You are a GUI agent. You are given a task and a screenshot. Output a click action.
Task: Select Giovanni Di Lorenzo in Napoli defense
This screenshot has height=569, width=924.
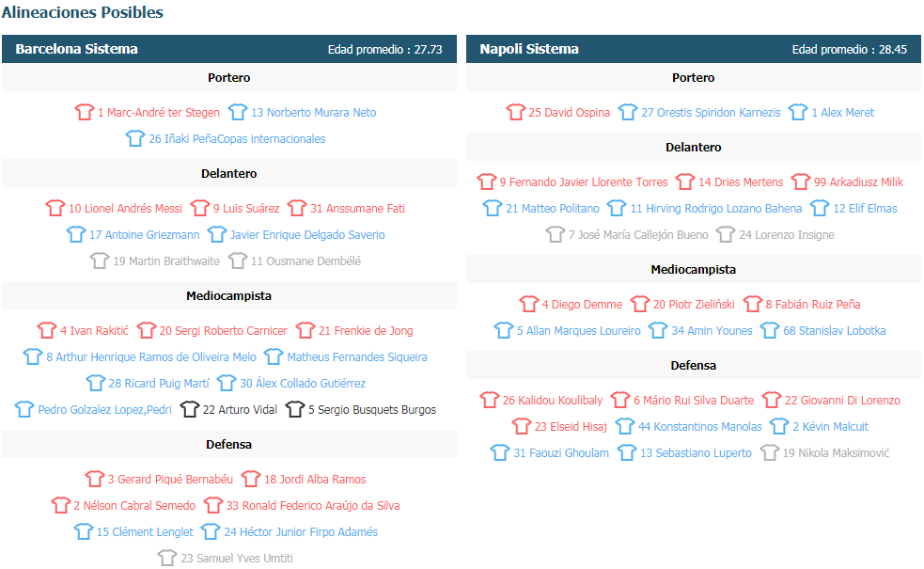[842, 401]
